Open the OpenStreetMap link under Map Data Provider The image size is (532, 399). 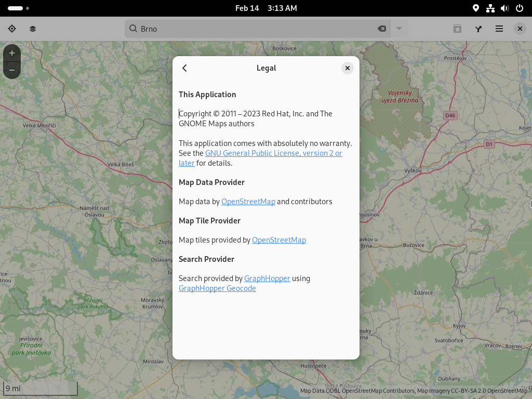pos(248,202)
